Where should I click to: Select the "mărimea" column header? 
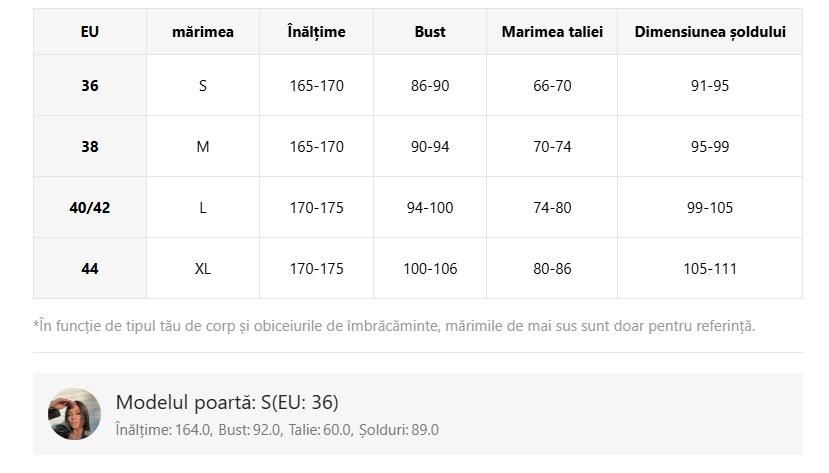tap(203, 32)
